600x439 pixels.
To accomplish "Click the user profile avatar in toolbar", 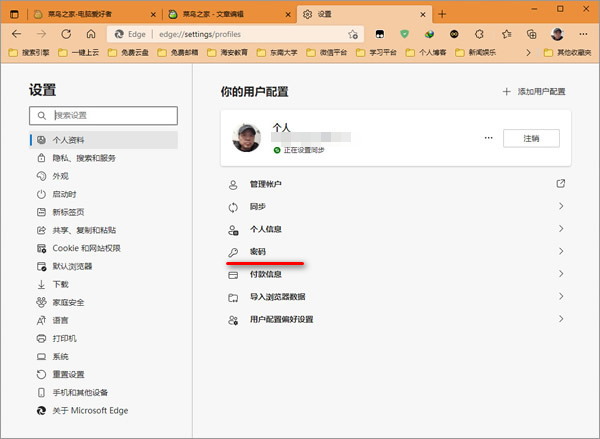I will coord(557,33).
